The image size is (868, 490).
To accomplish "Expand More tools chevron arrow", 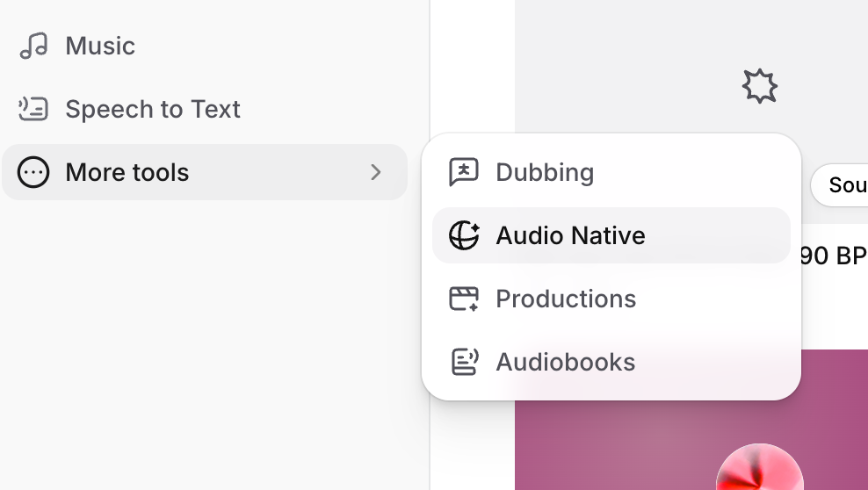I will click(x=376, y=172).
